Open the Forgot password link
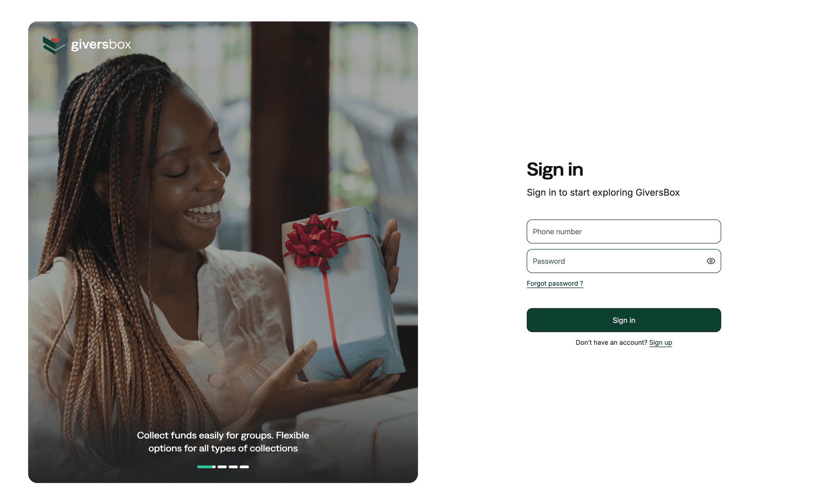The image size is (829, 504). point(555,283)
